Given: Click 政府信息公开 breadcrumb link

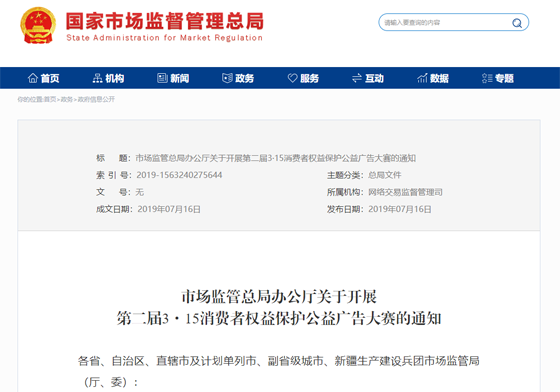Looking at the screenshot, I should 96,99.
